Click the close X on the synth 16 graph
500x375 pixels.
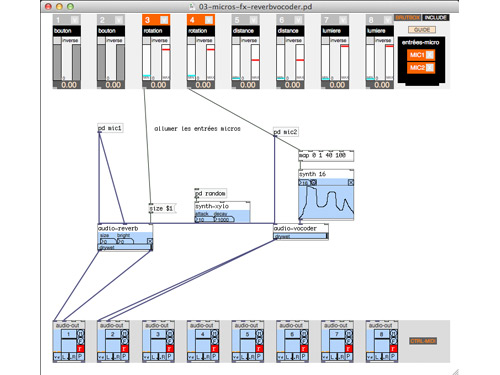coord(351,182)
